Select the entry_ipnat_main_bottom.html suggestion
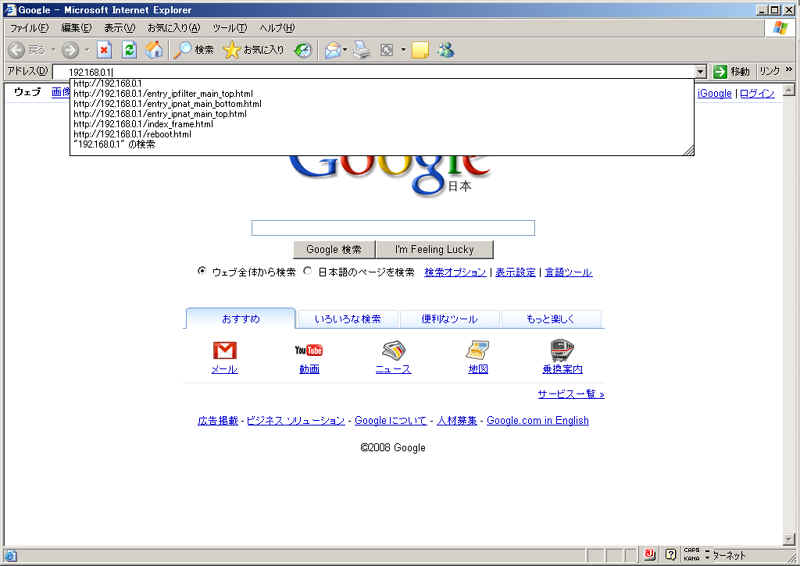The image size is (800, 566). tap(382, 104)
